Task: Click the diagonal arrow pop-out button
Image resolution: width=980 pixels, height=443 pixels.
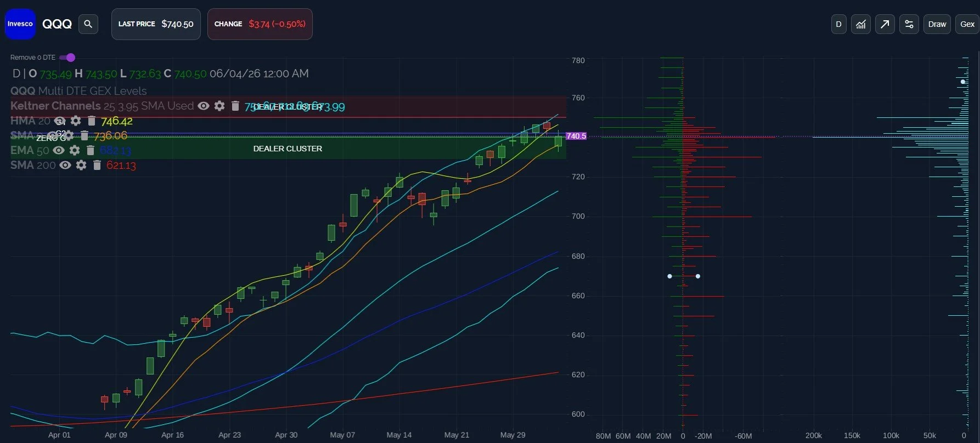Action: point(885,24)
